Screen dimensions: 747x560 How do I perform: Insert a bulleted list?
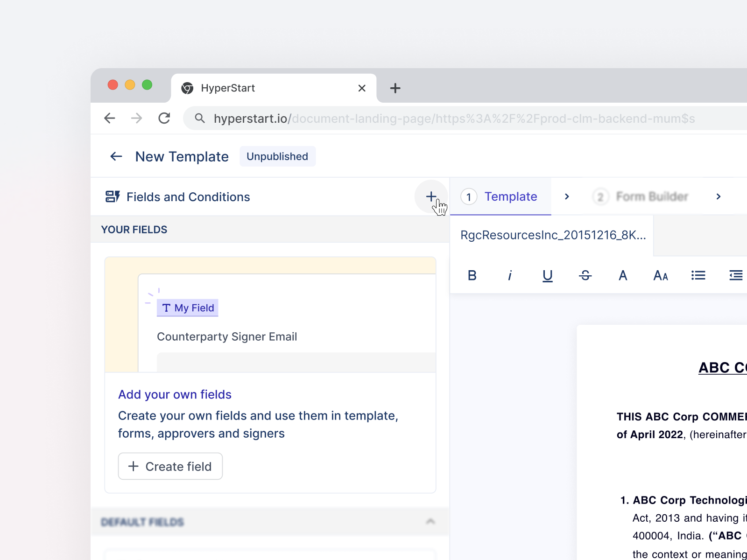point(698,275)
